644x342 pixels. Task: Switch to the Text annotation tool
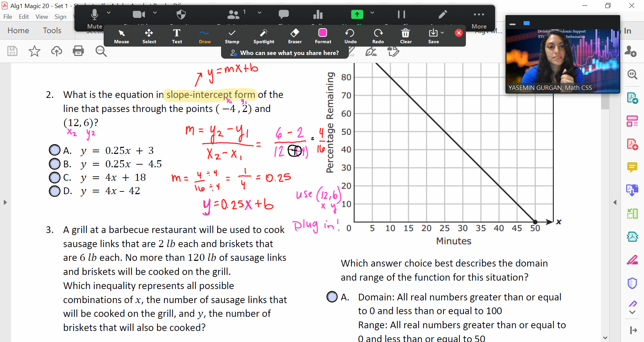177,36
